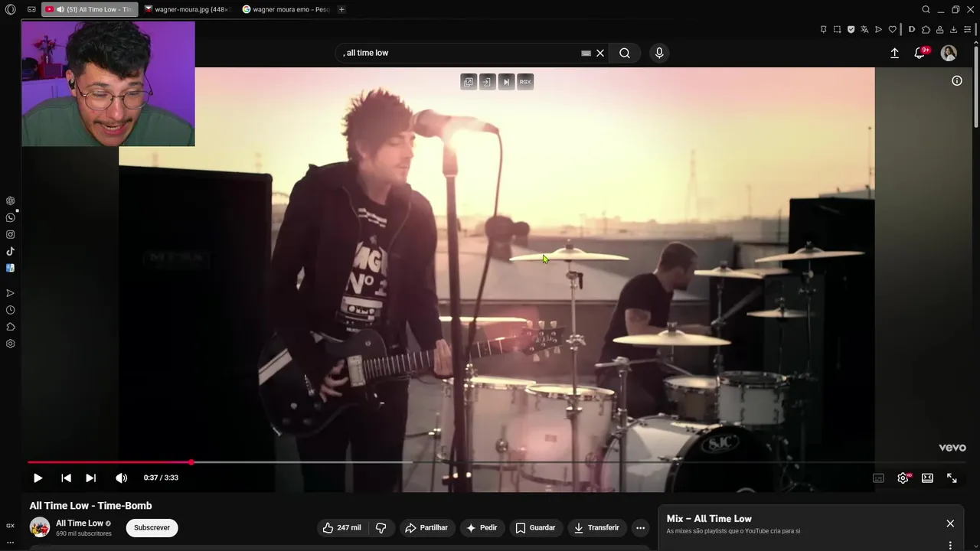Click the Guardar save button

pyautogui.click(x=535, y=527)
